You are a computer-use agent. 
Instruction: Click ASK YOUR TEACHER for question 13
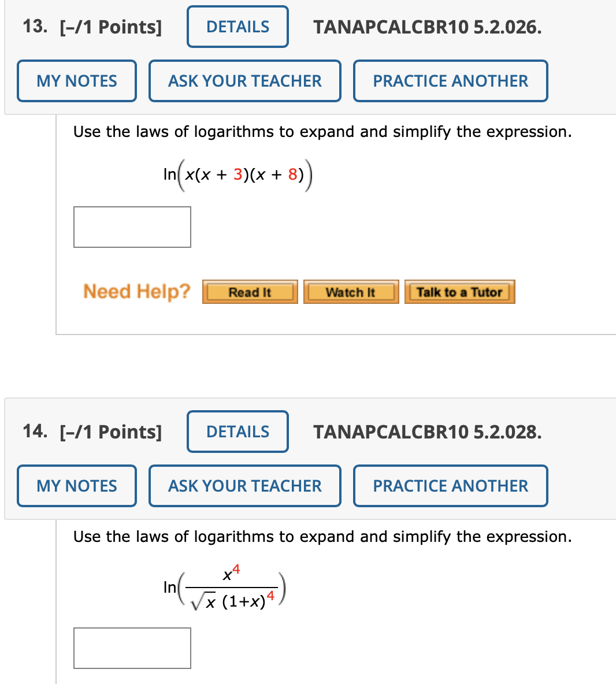tap(244, 81)
